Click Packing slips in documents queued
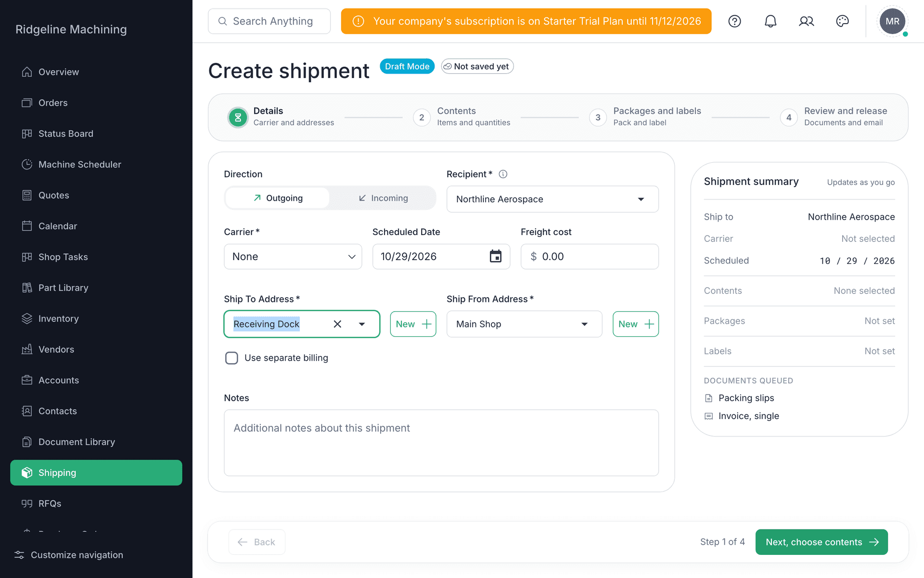924x578 pixels. (746, 398)
